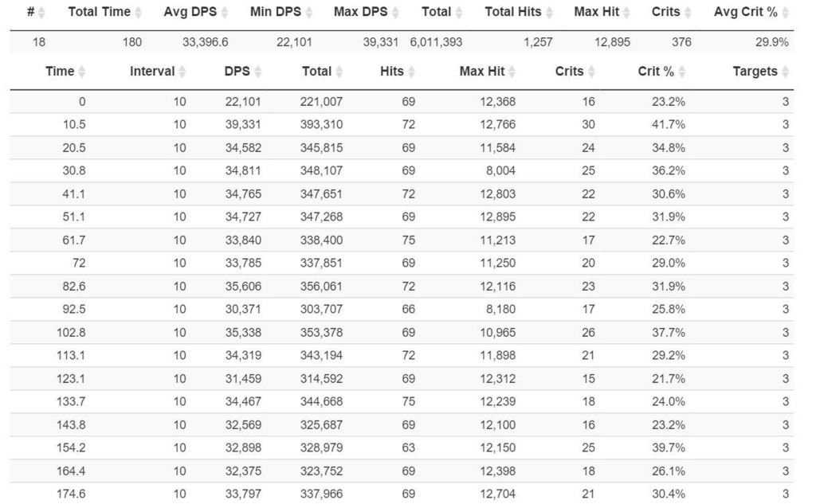Click Targets column sort icon
The height and width of the screenshot is (504, 816).
pos(786,72)
